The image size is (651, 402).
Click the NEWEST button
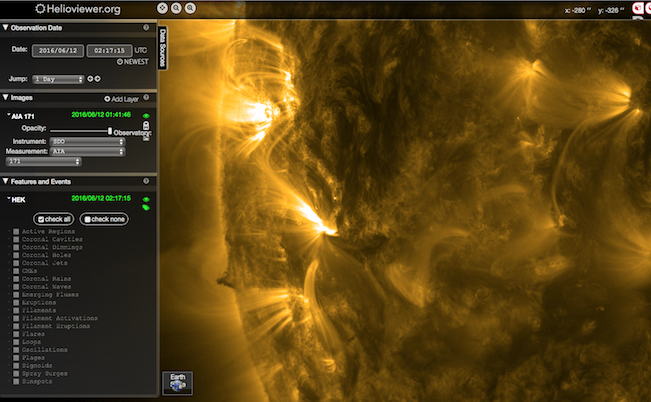pos(132,61)
